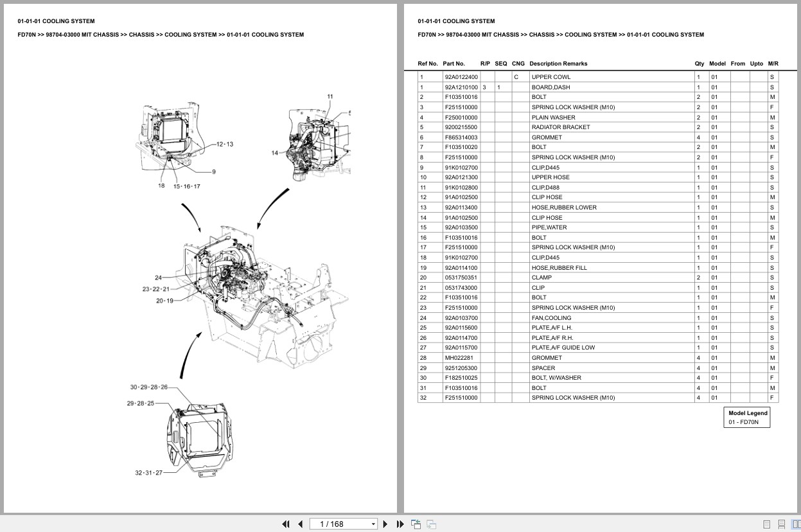This screenshot has height=532, width=801.
Task: Click the PLAIN WASHER row description
Action: click(x=553, y=118)
